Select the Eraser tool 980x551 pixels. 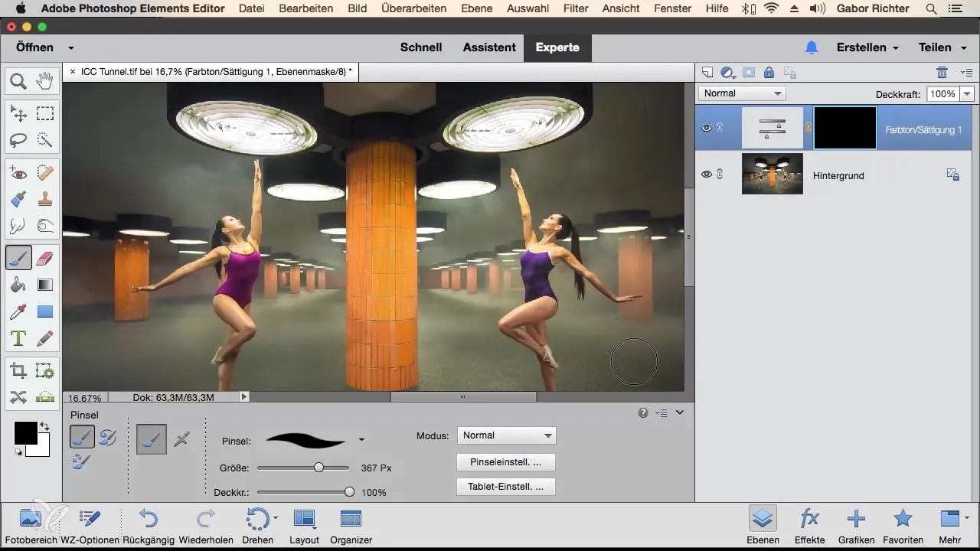[x=45, y=259]
